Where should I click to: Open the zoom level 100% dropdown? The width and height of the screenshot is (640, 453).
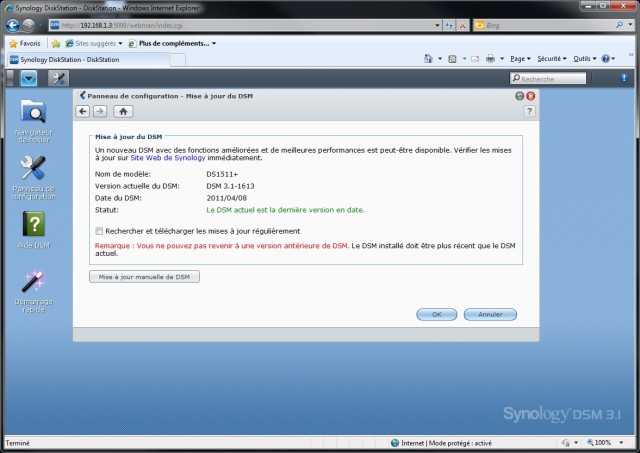tap(622, 443)
